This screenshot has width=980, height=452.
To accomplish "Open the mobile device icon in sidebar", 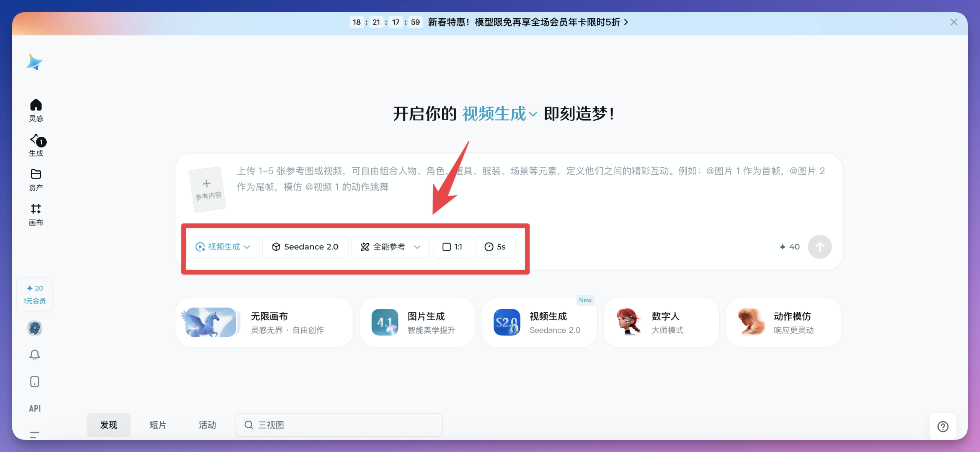I will point(34,382).
